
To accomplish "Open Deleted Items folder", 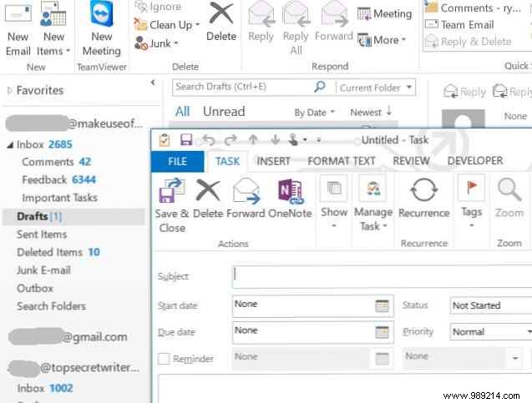I will point(58,252).
